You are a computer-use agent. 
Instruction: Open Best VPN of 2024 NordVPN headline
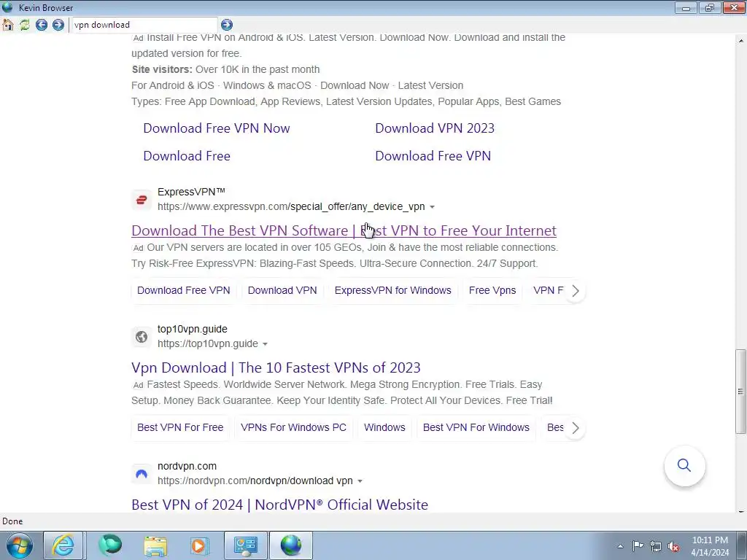279,505
